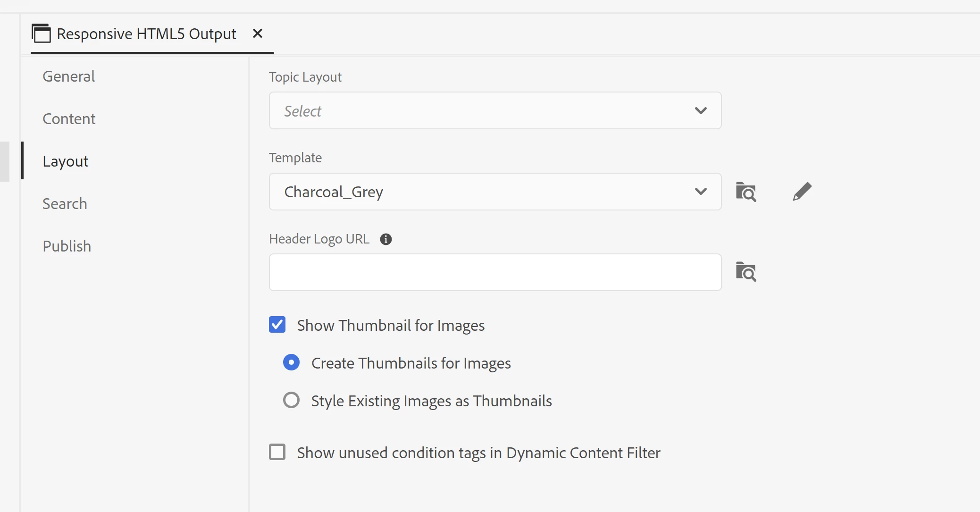Click the browse icon next to Template
Screen dimensions: 980x512
(746, 192)
